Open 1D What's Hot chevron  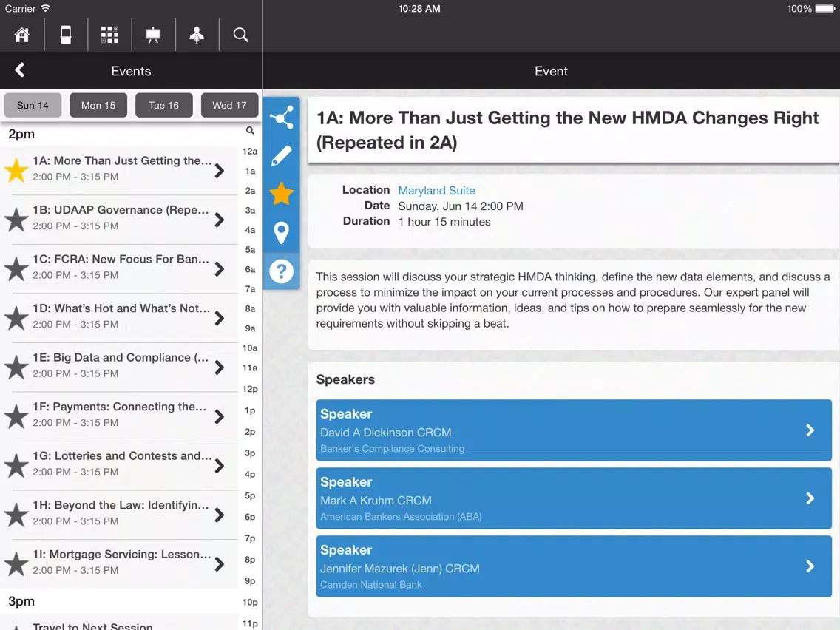(220, 318)
